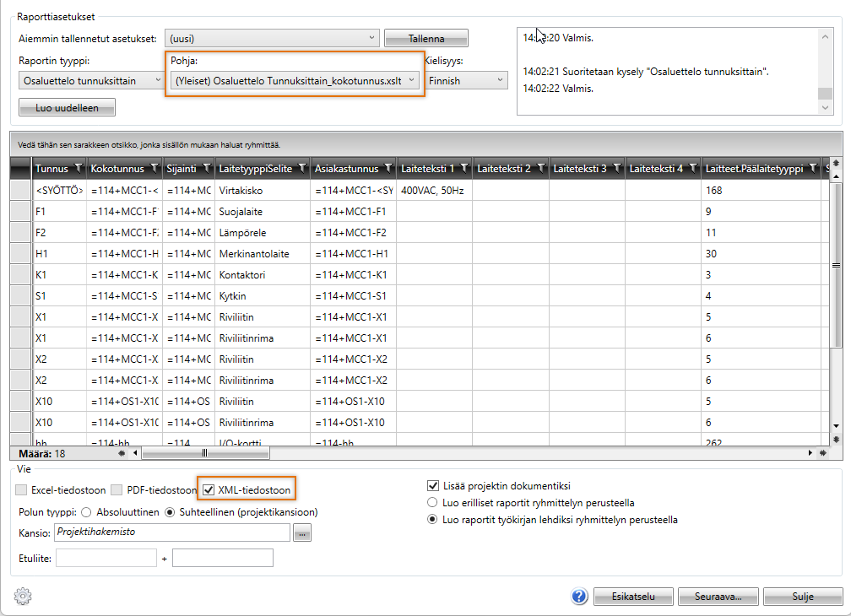Click the Kansio folder path input field
This screenshot has height=616, width=851.
(x=171, y=532)
